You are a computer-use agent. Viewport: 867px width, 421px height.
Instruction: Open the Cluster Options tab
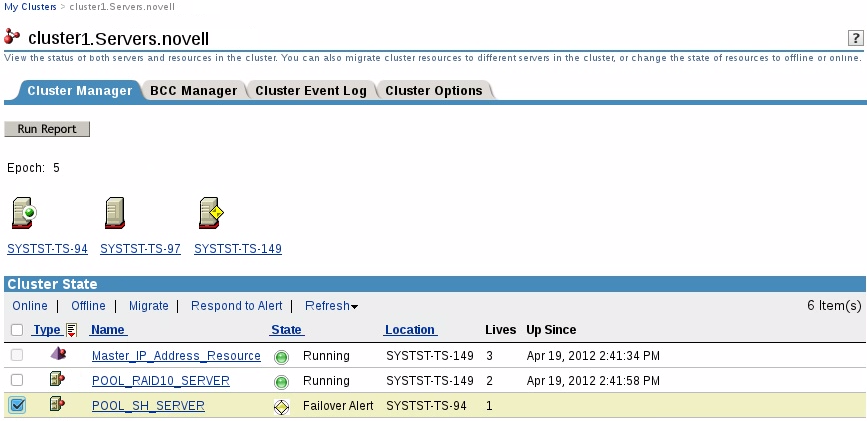[434, 91]
